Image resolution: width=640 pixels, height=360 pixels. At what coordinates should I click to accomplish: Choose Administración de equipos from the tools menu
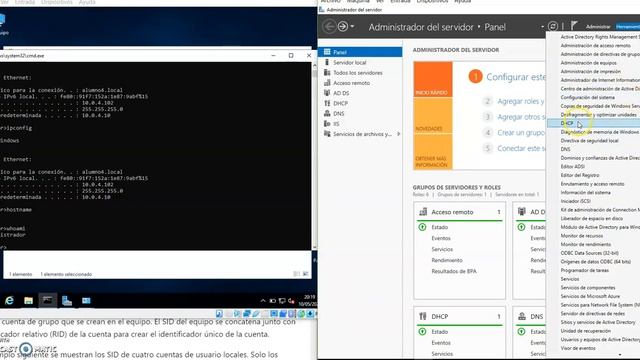tap(593, 63)
